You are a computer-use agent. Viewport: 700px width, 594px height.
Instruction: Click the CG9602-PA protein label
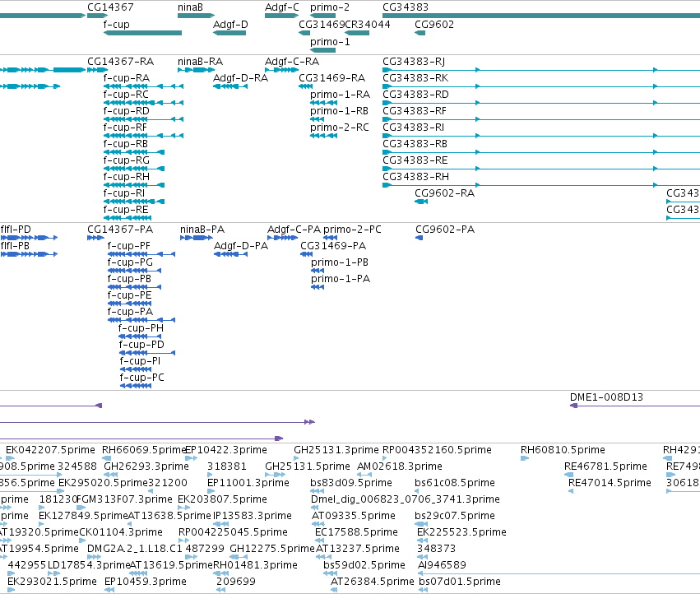click(x=445, y=229)
